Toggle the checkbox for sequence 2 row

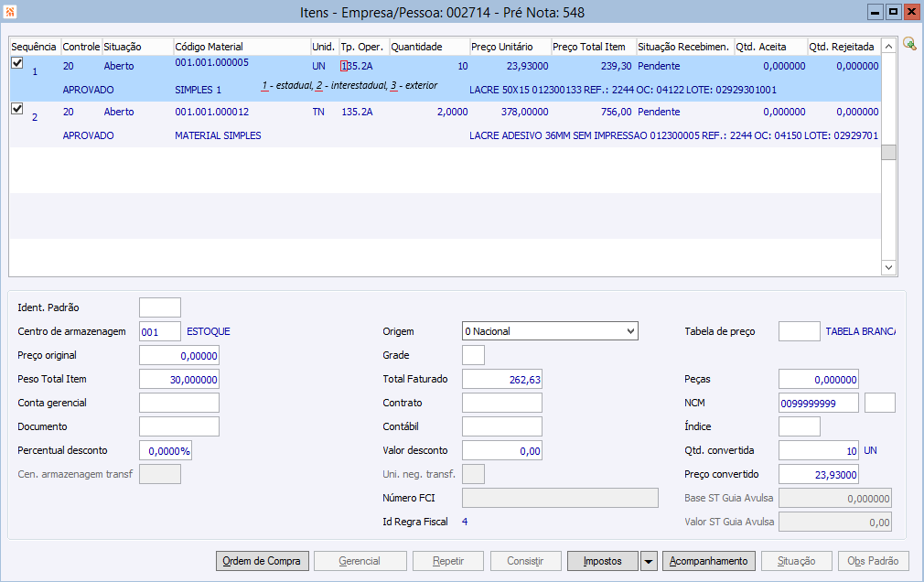tap(16, 109)
